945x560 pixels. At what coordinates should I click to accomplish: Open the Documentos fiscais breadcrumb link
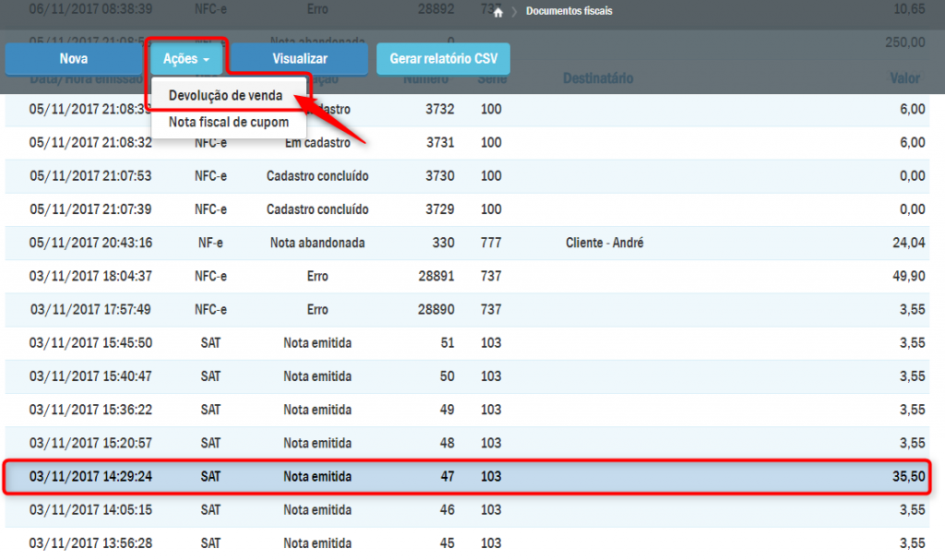pos(568,12)
